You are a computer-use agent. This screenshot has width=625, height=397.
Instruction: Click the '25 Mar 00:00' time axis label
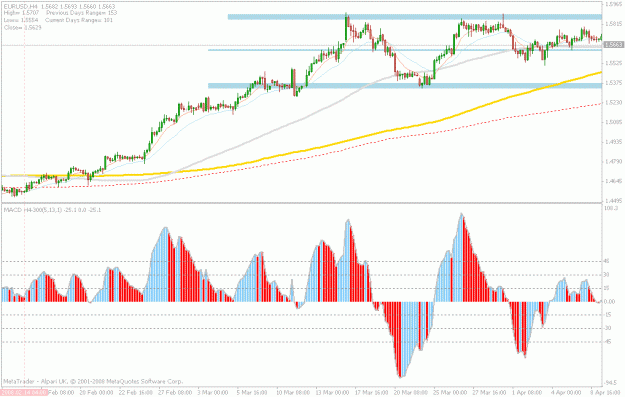click(450, 393)
